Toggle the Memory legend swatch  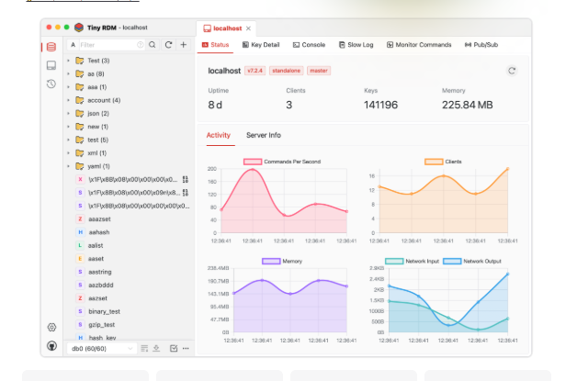(x=271, y=261)
